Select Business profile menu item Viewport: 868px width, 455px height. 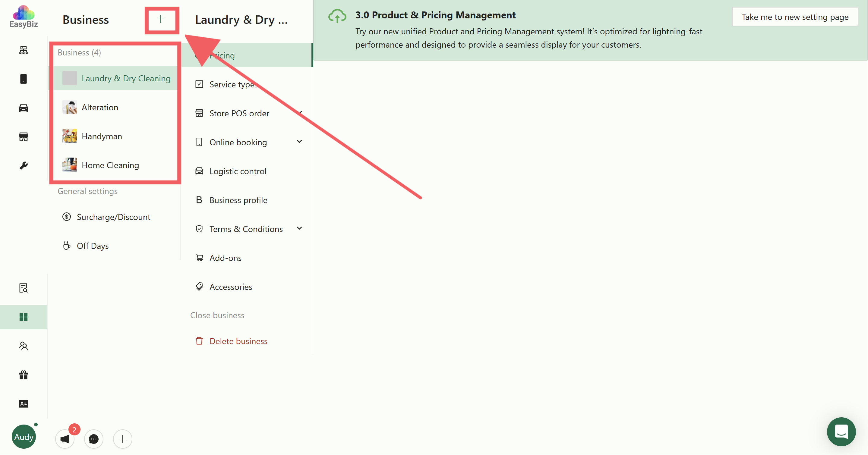[238, 200]
